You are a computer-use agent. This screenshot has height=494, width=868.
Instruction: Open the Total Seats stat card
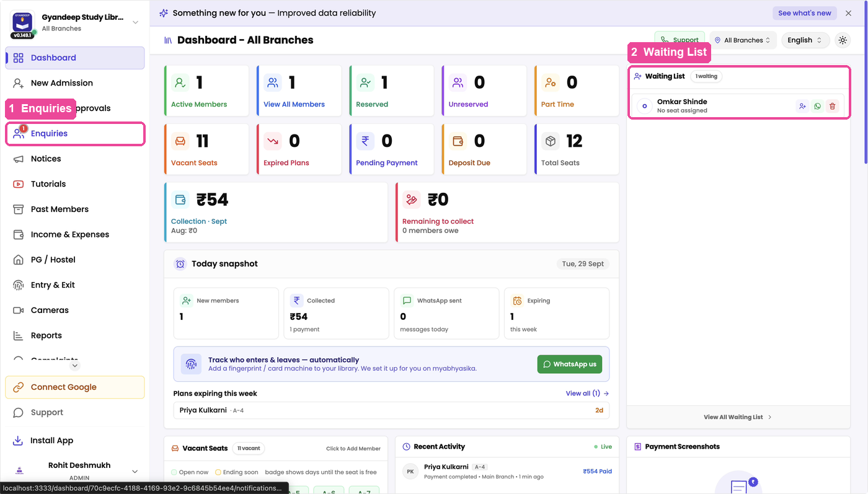click(577, 149)
